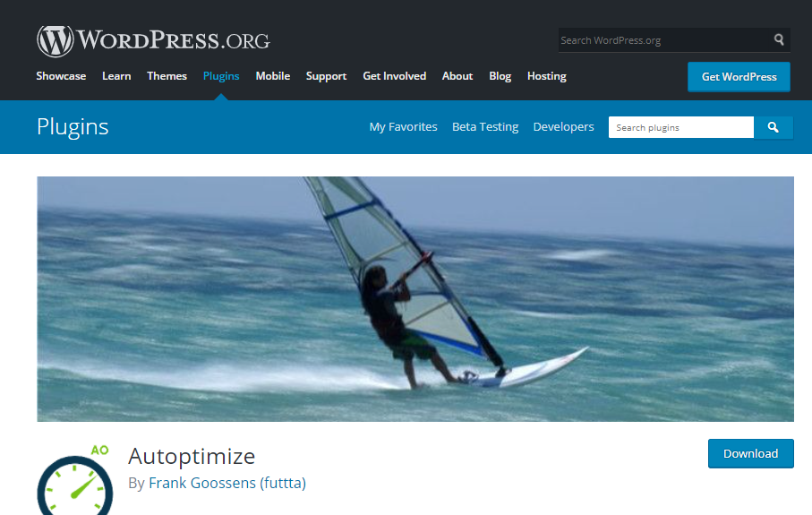Open the Get Involved page

[x=395, y=76]
